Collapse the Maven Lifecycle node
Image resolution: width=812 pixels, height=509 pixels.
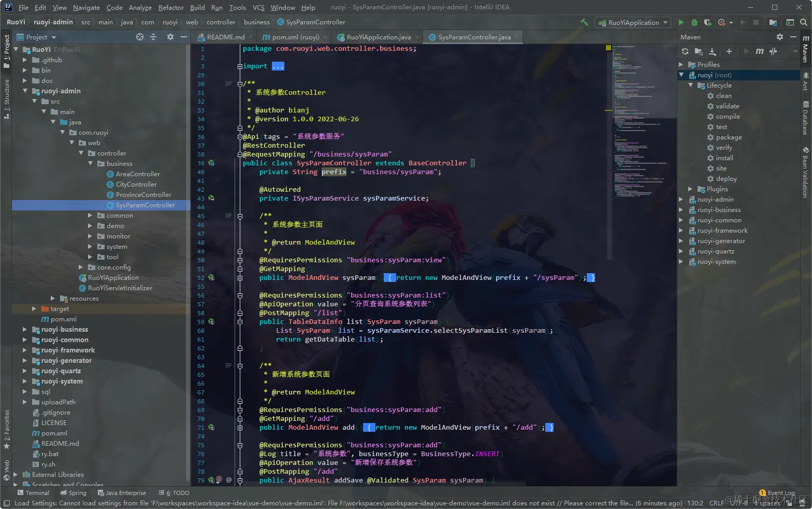pyautogui.click(x=691, y=86)
